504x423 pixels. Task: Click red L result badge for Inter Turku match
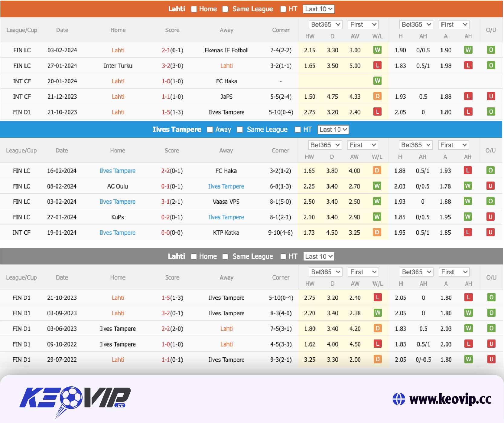pyautogui.click(x=377, y=65)
